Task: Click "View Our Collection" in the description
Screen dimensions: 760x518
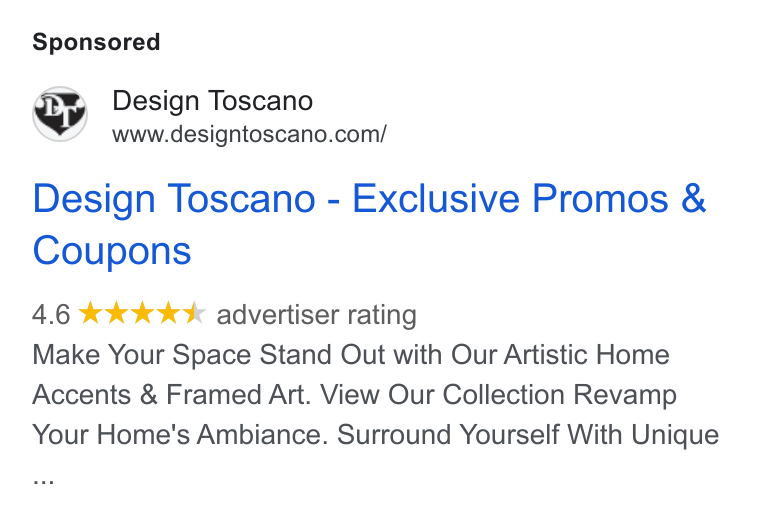Action: click(443, 394)
